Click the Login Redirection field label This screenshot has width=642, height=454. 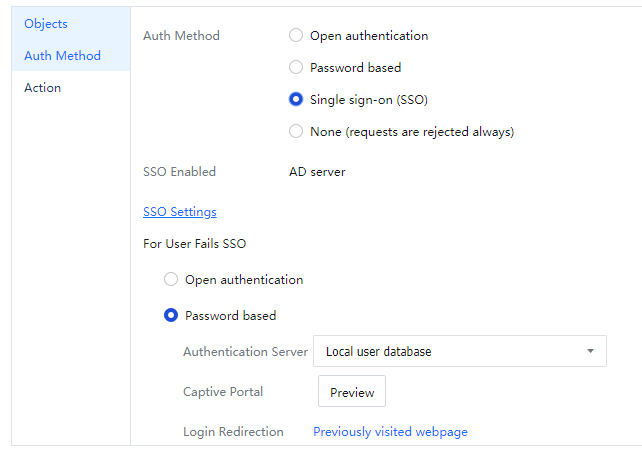pos(233,432)
